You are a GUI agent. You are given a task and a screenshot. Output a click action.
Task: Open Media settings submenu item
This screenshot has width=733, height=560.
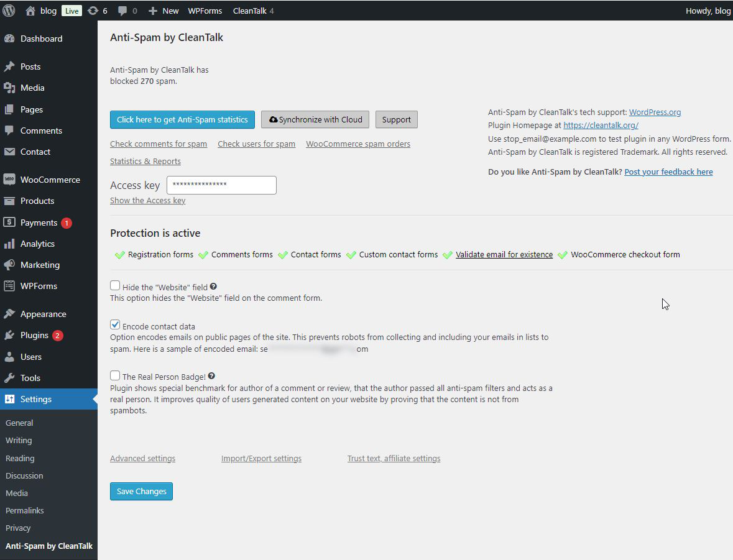(17, 493)
